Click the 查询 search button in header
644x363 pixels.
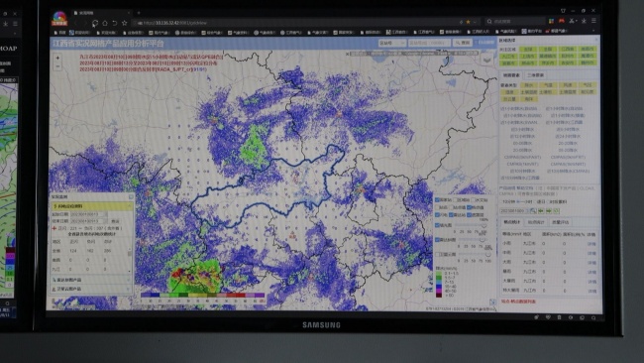(463, 43)
